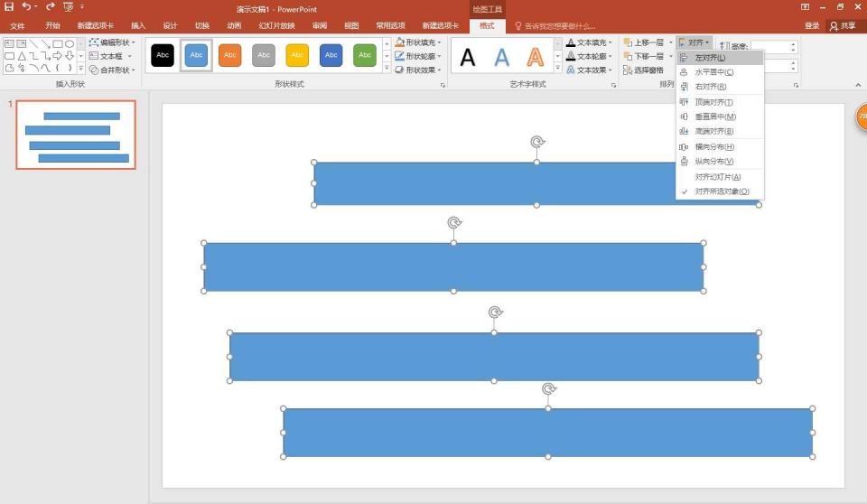Open the 形状填充 shape fill dropdown
The width and height of the screenshot is (867, 504).
click(x=418, y=42)
